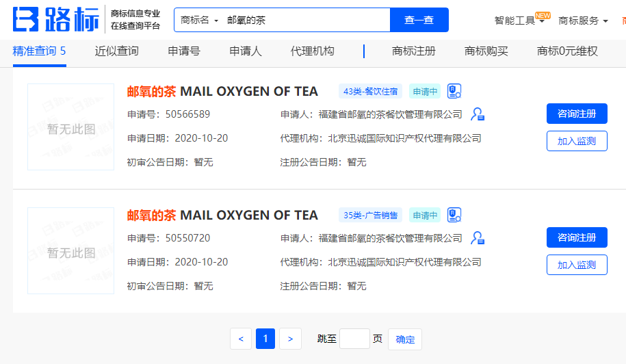Click the agency name in 50550720 result

tap(404, 262)
